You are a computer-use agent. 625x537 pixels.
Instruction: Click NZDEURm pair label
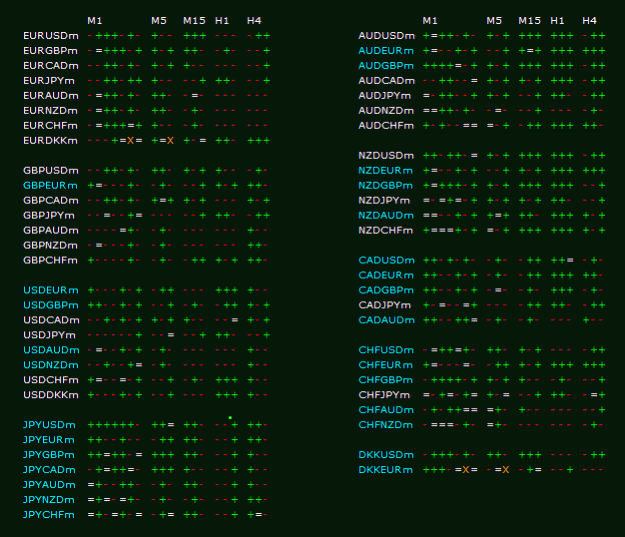385,171
